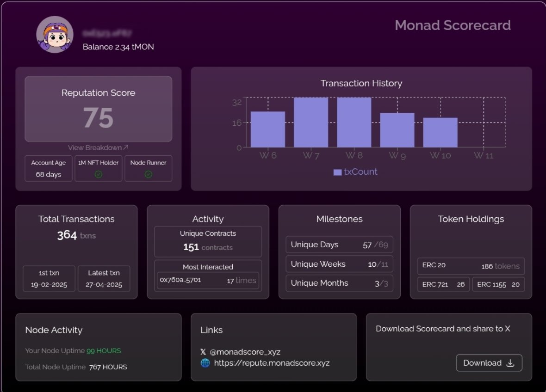Click the Account Age 68 days badge
This screenshot has height=392, width=546.
click(48, 168)
